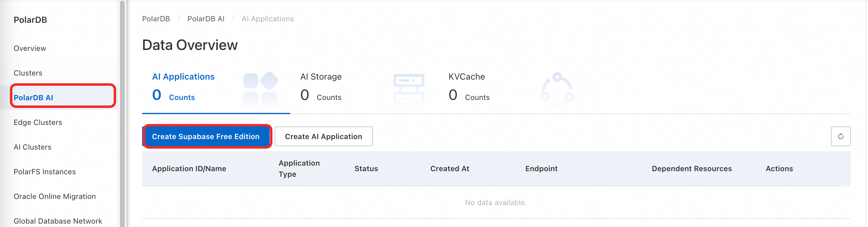868x227 pixels.
Task: Go to Clusters in sidebar
Action: pos(28,73)
